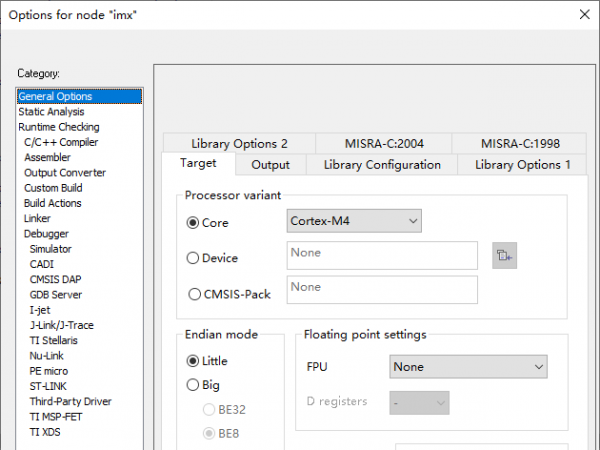The height and width of the screenshot is (450, 600).
Task: Click the device browse icon button
Action: (x=504, y=256)
